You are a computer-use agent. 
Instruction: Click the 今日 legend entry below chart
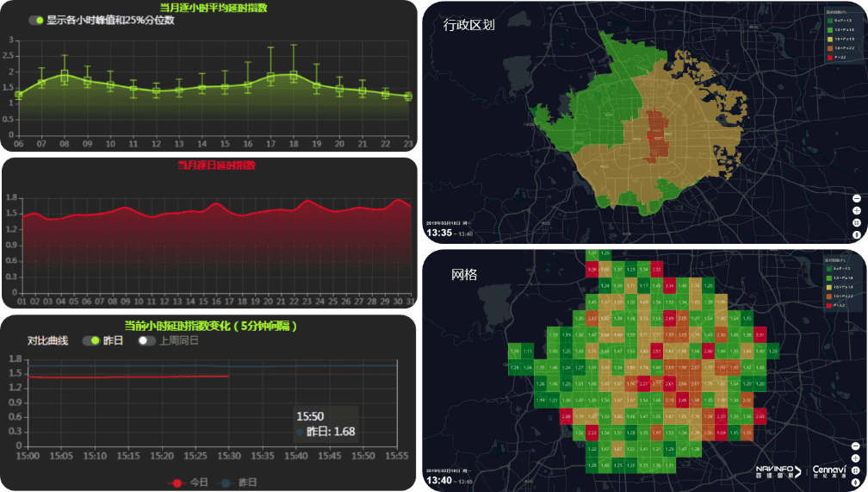pos(188,483)
